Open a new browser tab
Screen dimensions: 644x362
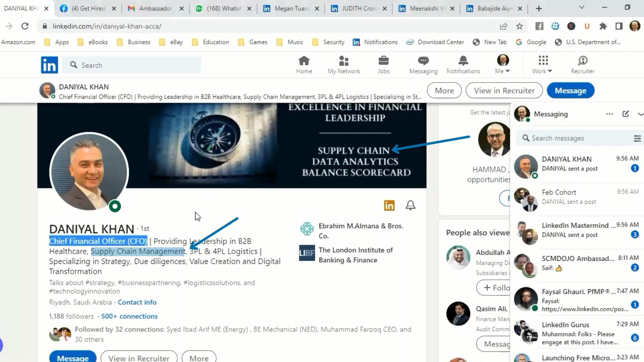click(539, 9)
